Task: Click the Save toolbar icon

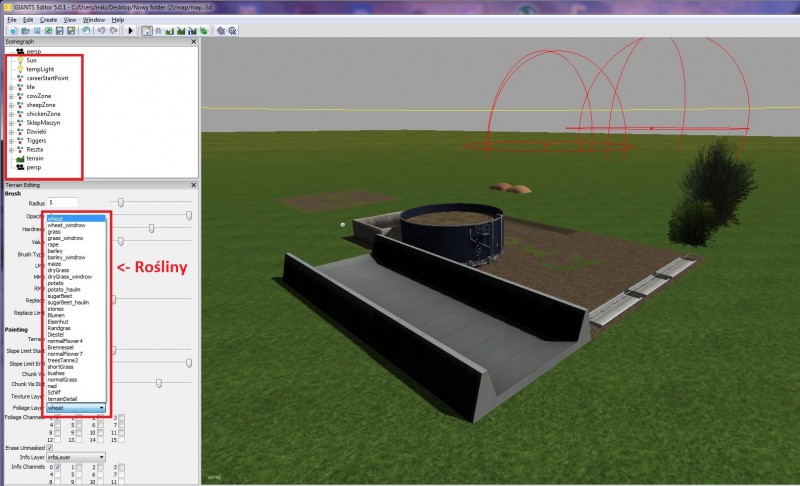Action: pyautogui.click(x=59, y=31)
